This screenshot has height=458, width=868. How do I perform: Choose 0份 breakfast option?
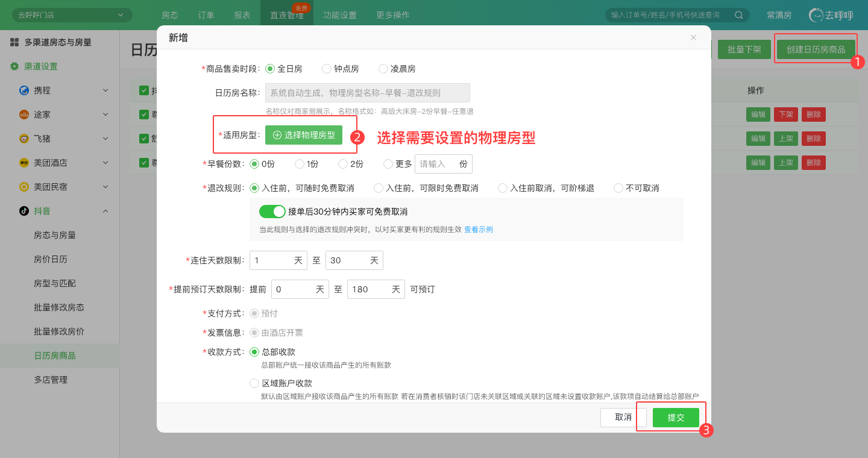pos(254,163)
